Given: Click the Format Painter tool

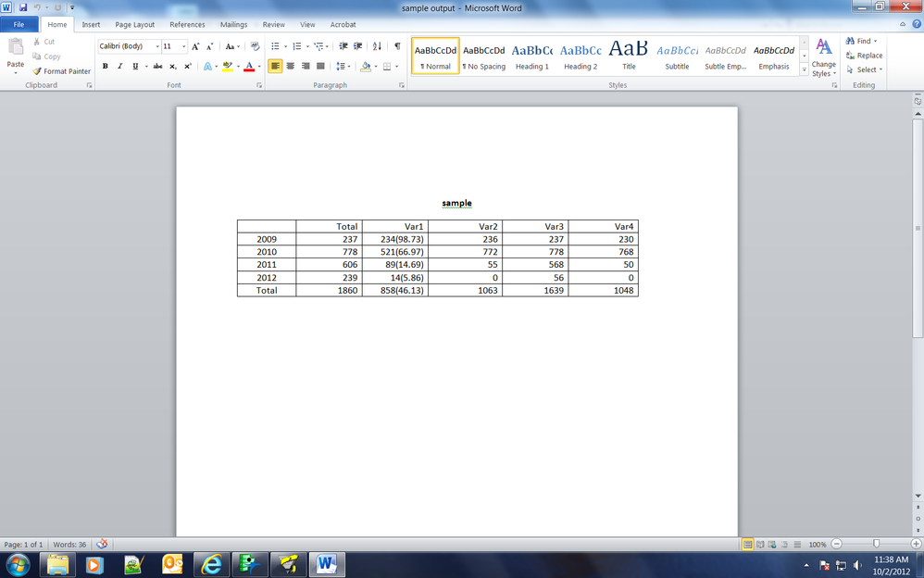Looking at the screenshot, I should (x=61, y=71).
